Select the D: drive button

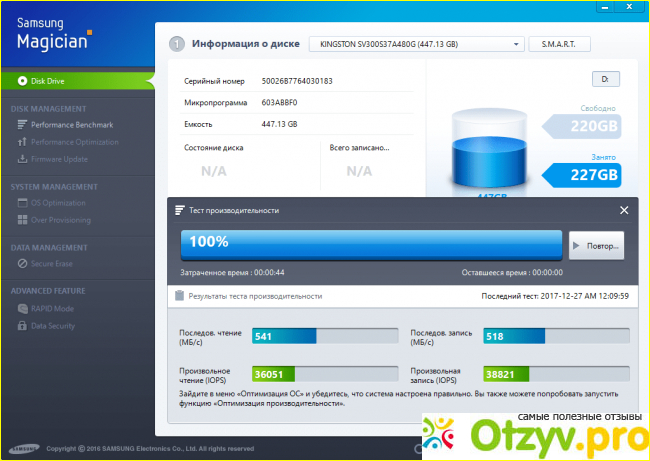(x=605, y=78)
